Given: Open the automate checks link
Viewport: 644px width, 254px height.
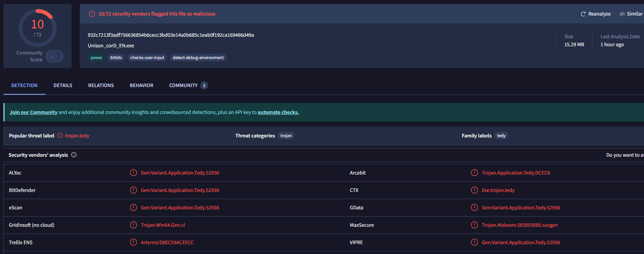Looking at the screenshot, I should pyautogui.click(x=278, y=112).
